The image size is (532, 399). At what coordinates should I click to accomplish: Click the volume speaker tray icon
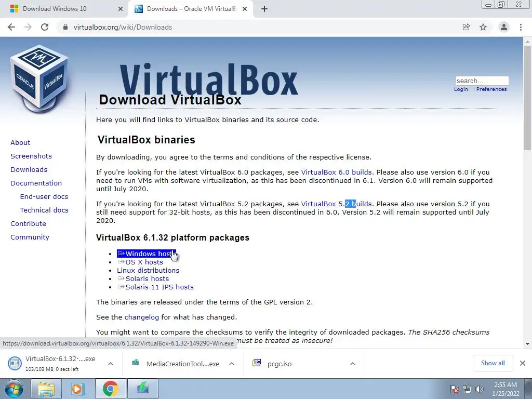[480, 389]
